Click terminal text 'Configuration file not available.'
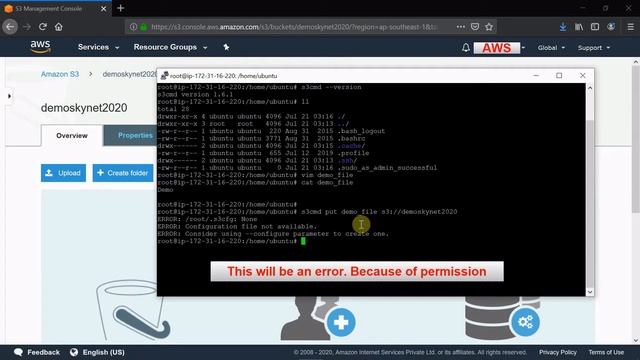The width and height of the screenshot is (640, 360). [251, 227]
